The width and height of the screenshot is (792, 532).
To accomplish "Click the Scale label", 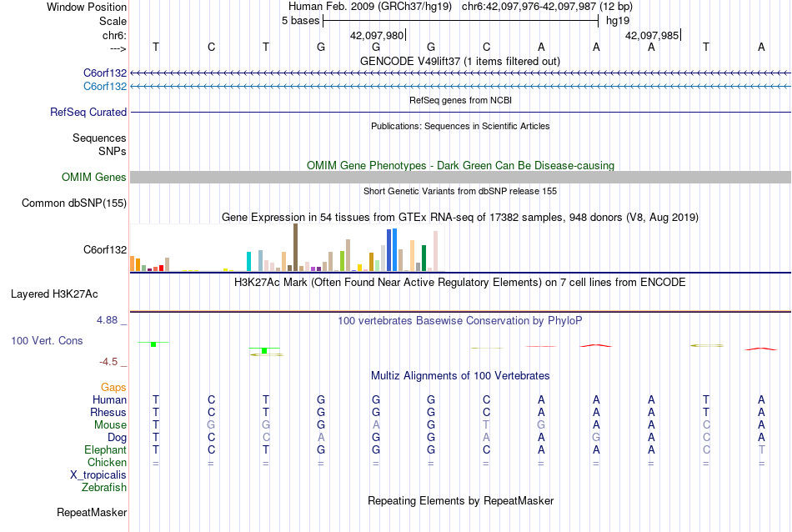I will (113, 21).
